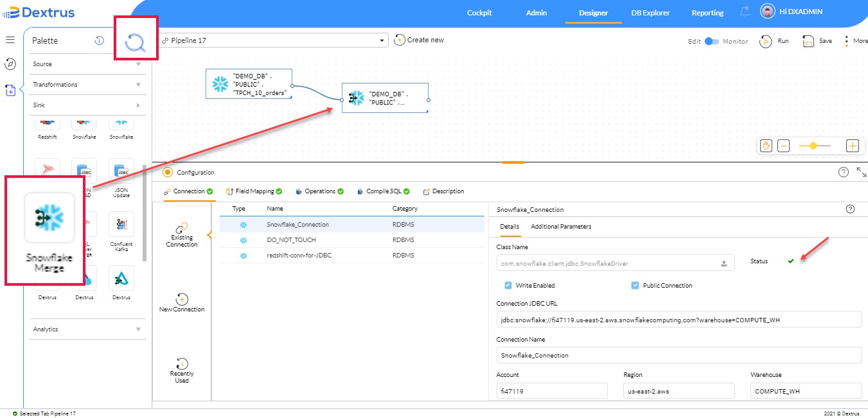Expand the Source palette section
Viewport: 868px width, 418px height.
88,64
